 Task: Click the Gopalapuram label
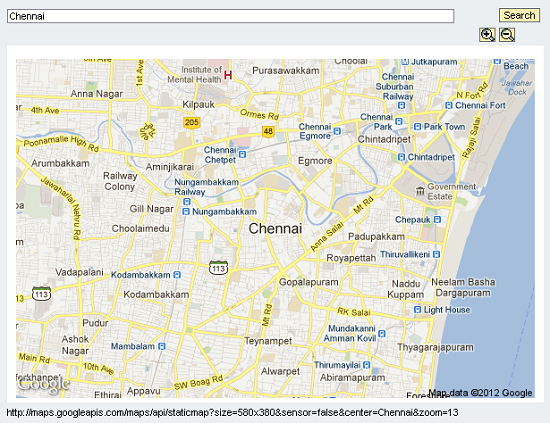click(309, 282)
